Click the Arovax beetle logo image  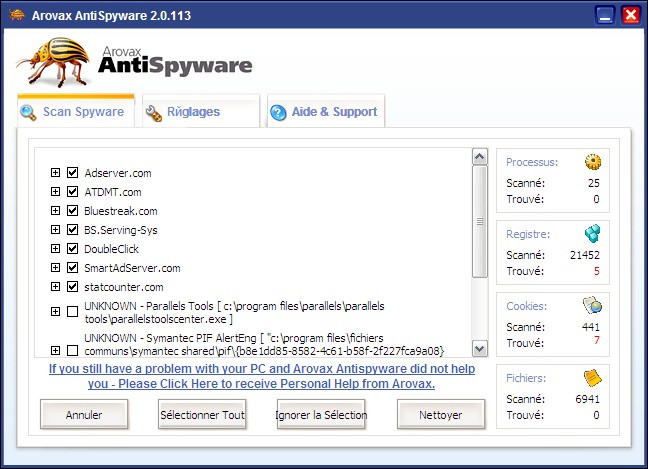pyautogui.click(x=53, y=61)
